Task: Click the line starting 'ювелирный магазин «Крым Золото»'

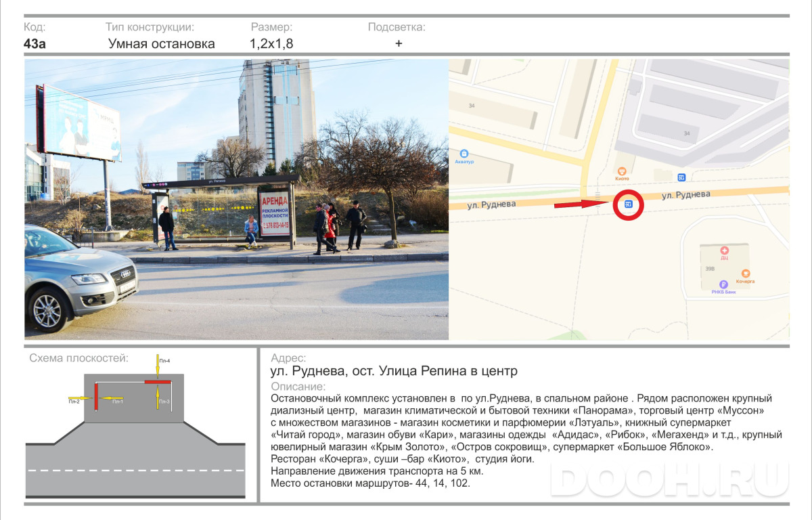Action: (x=492, y=447)
